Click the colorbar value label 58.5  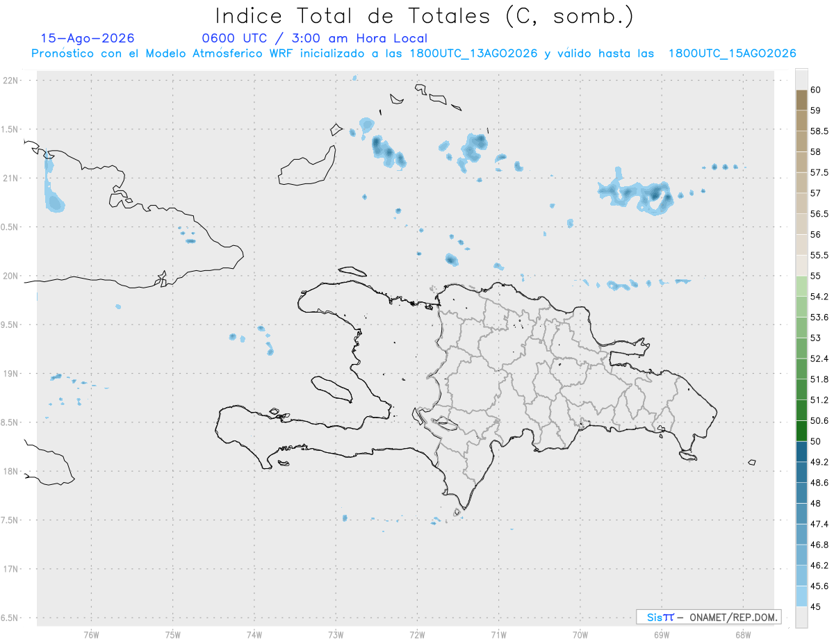point(819,131)
